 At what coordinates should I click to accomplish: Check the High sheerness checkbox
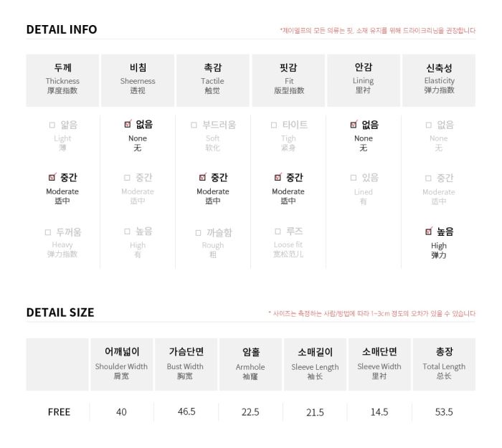127,231
